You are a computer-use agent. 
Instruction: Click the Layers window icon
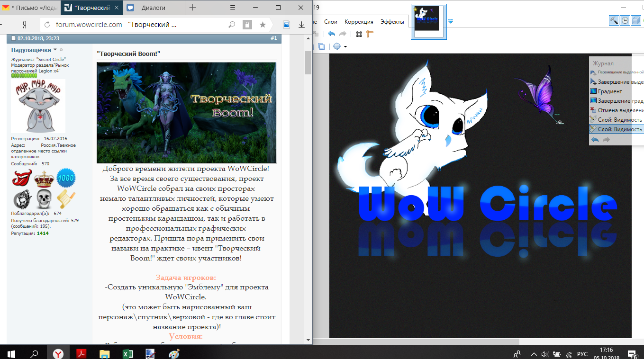tap(635, 20)
